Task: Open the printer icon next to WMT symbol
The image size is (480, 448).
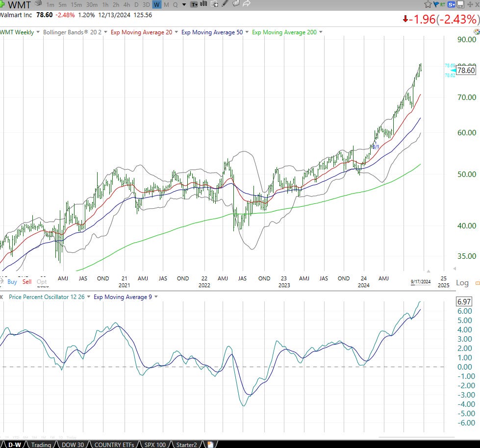Action: [39, 3]
